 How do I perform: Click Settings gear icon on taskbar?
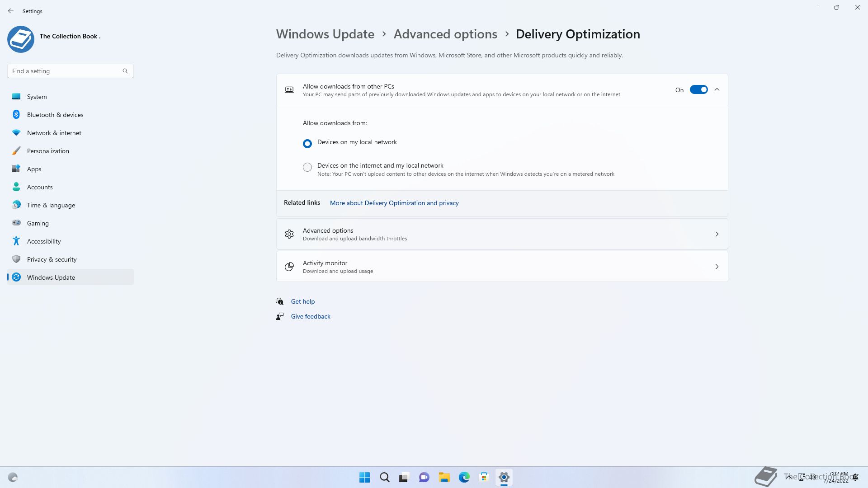tap(504, 477)
